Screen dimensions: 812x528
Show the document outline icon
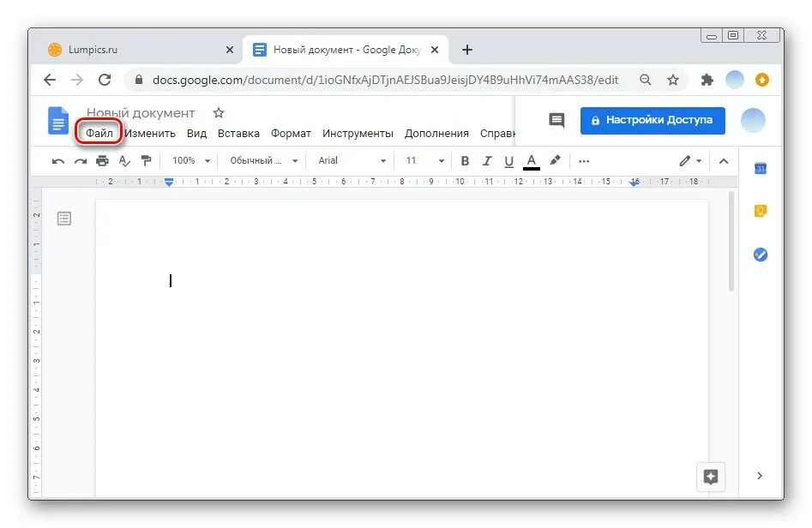[x=64, y=219]
